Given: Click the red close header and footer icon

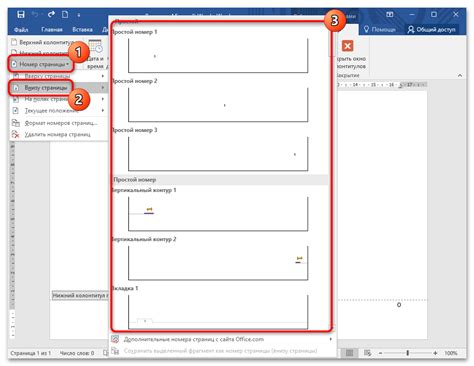Looking at the screenshot, I should point(347,46).
